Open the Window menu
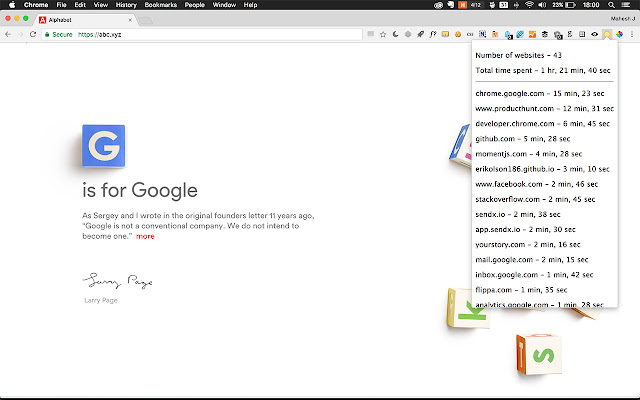Image resolution: width=640 pixels, height=400 pixels. coord(224,5)
